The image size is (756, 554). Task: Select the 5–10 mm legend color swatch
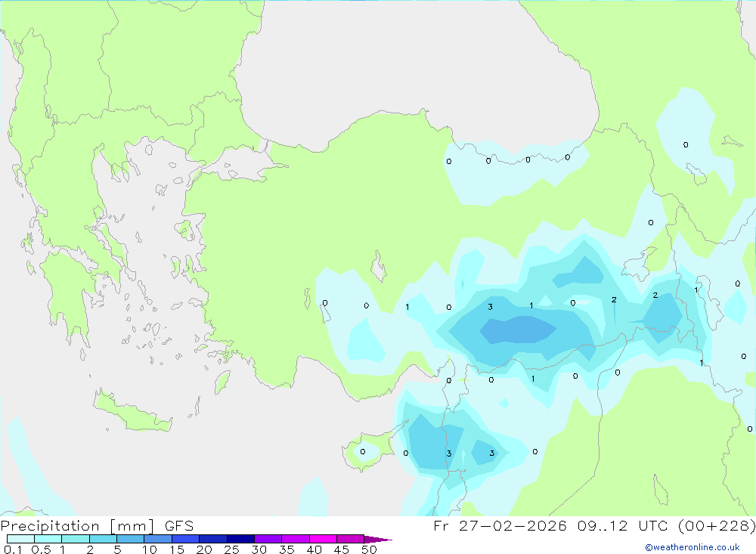(x=131, y=539)
